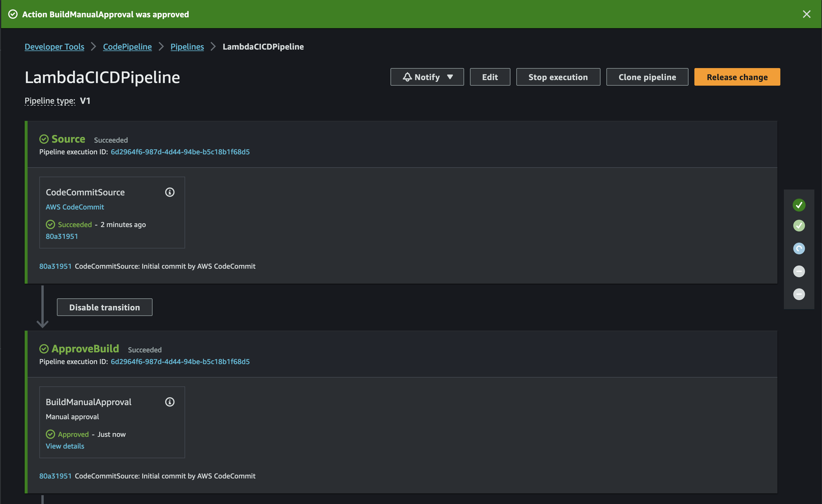Go to CodePipeline breadcrumb link
The image size is (822, 504).
click(x=127, y=47)
